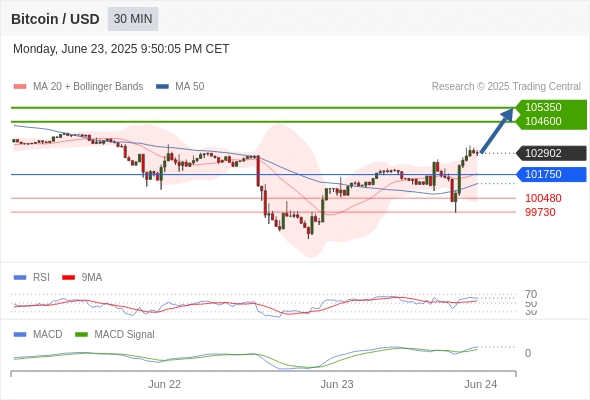Click the Jun 23 date axis label

click(x=337, y=384)
